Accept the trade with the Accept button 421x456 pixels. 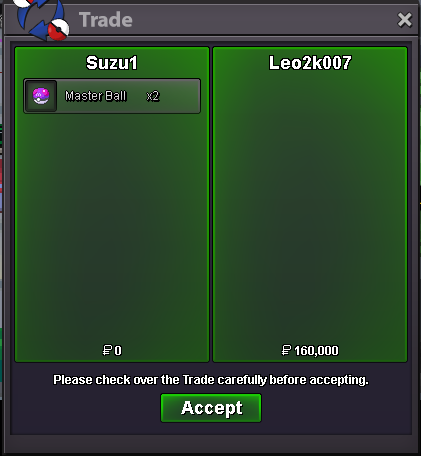point(211,408)
